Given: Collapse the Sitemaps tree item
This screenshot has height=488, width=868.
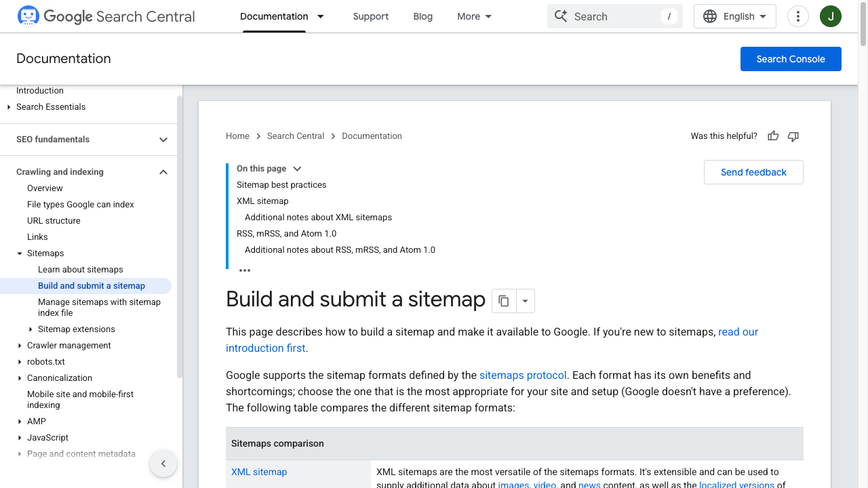Looking at the screenshot, I should coord(20,253).
